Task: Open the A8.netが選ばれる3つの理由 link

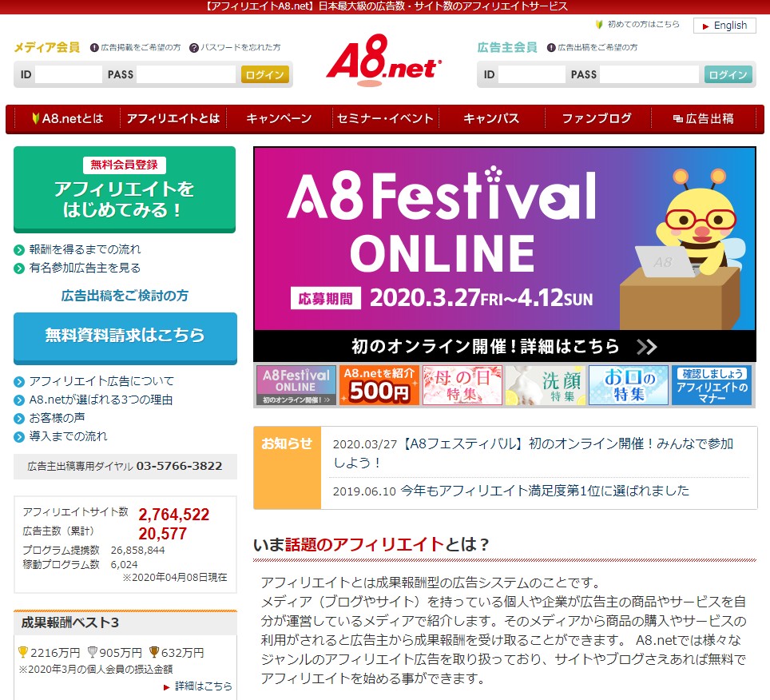Action: (x=101, y=400)
